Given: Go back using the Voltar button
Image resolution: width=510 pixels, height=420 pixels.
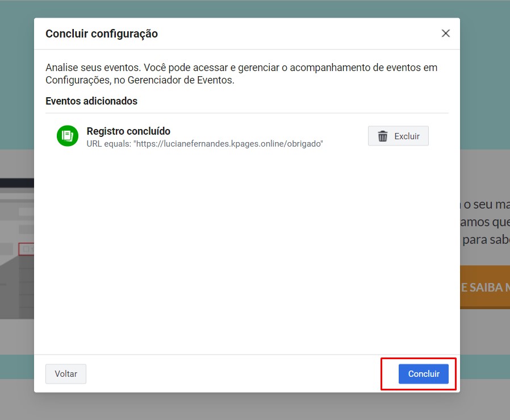Looking at the screenshot, I should click(66, 374).
